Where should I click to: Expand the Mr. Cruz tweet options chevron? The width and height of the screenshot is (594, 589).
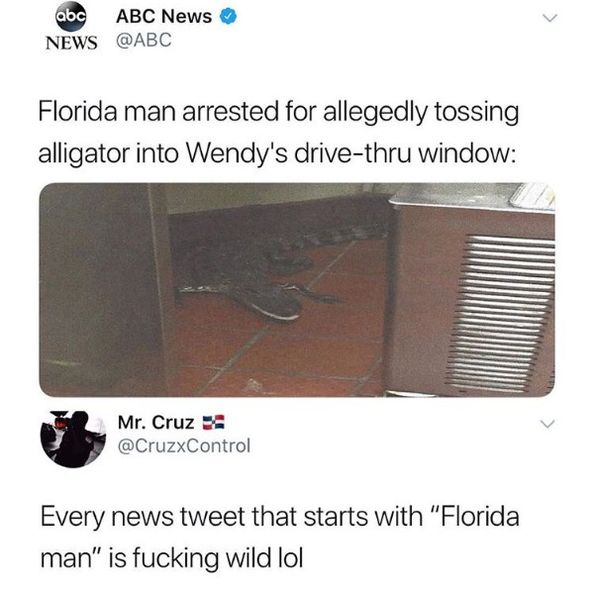(x=547, y=424)
